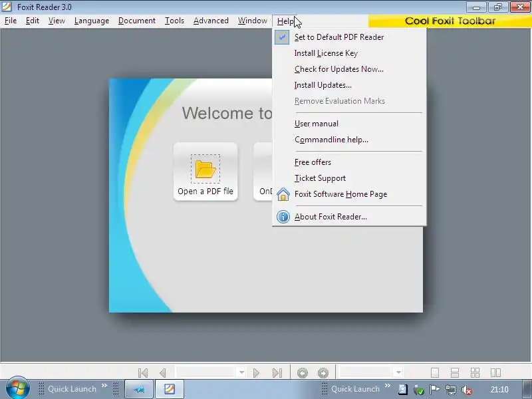Click the blue bird app taskbar button
Viewport: 532px width, 399px height.
click(x=139, y=389)
